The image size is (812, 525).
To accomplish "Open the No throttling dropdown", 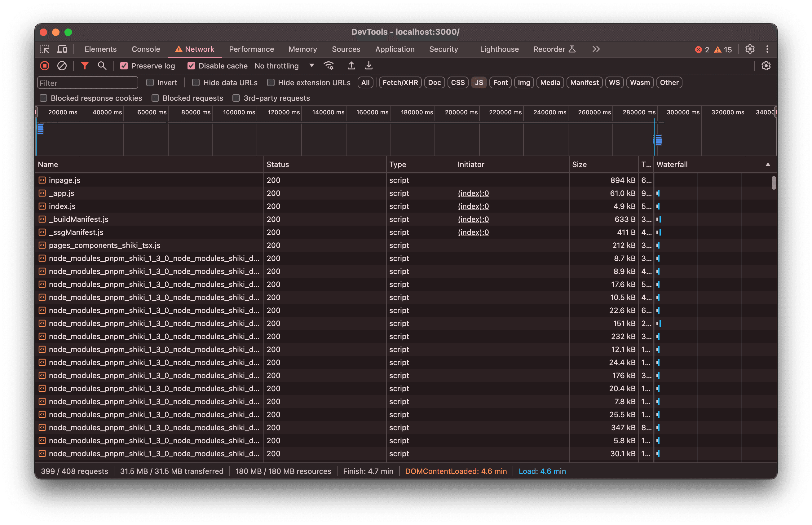I will 284,66.
